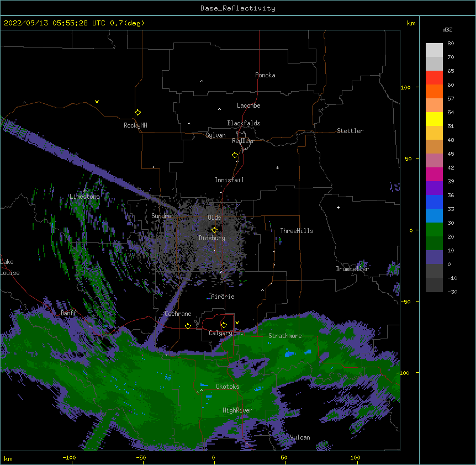Viewport: 476px width, 465px height.
Task: Click the yellow radar site marker near Olds
Action: [x=214, y=230]
